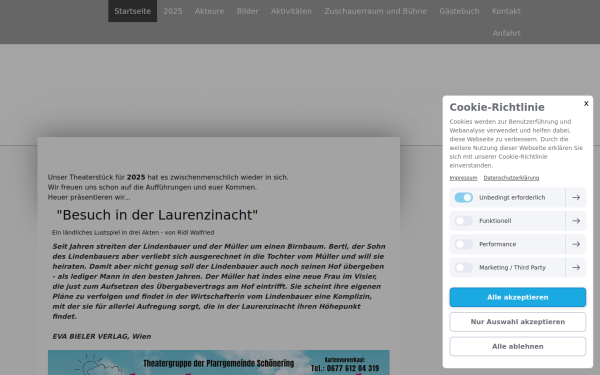Click the theater poster banner image

click(x=218, y=362)
